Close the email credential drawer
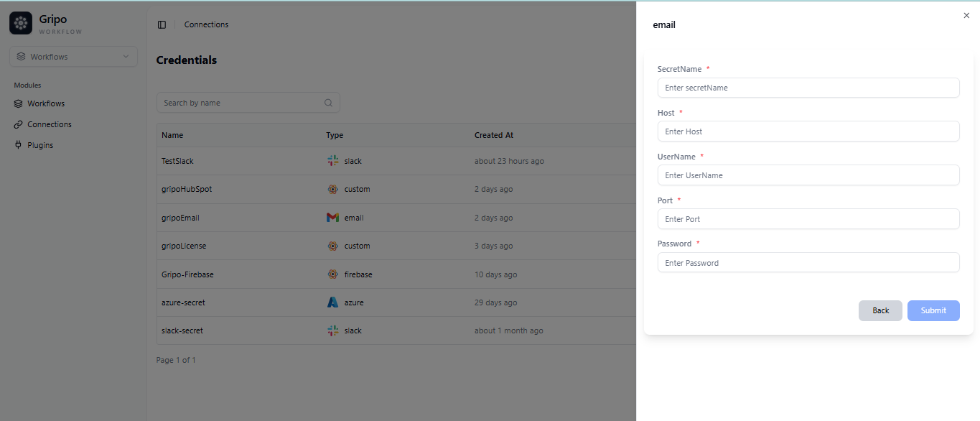 coord(966,14)
